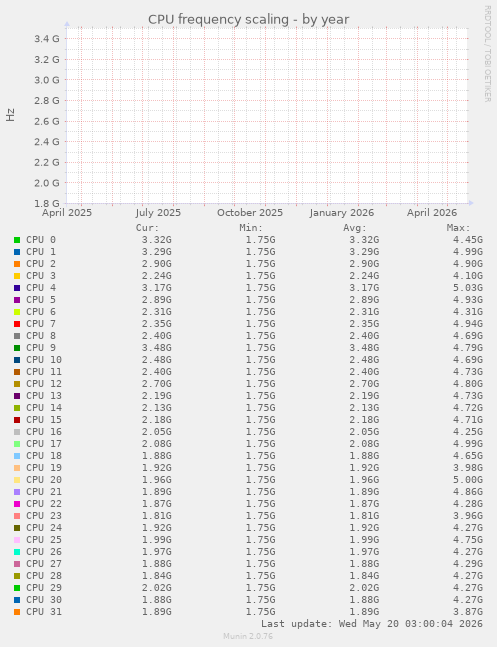Click the January 2026 axis label
Image resolution: width=497 pixels, height=647 pixels.
[x=342, y=213]
